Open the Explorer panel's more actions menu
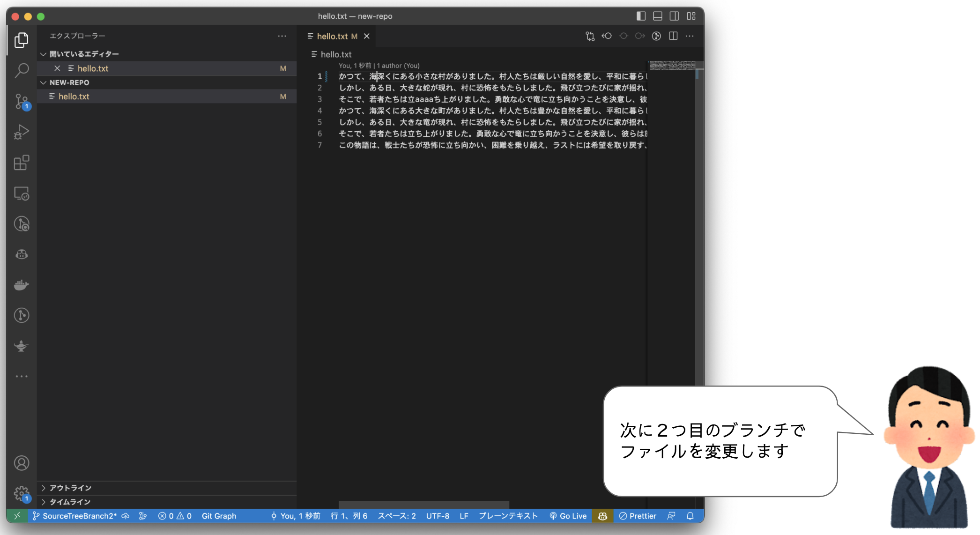This screenshot has width=980, height=535. (x=282, y=36)
